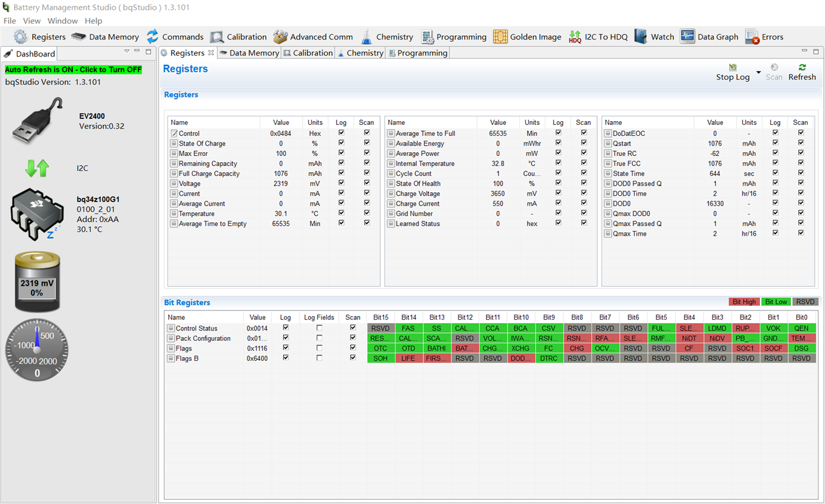Toggle the Scan checkbox for DOD0 Time
825x504 pixels.
801,193
